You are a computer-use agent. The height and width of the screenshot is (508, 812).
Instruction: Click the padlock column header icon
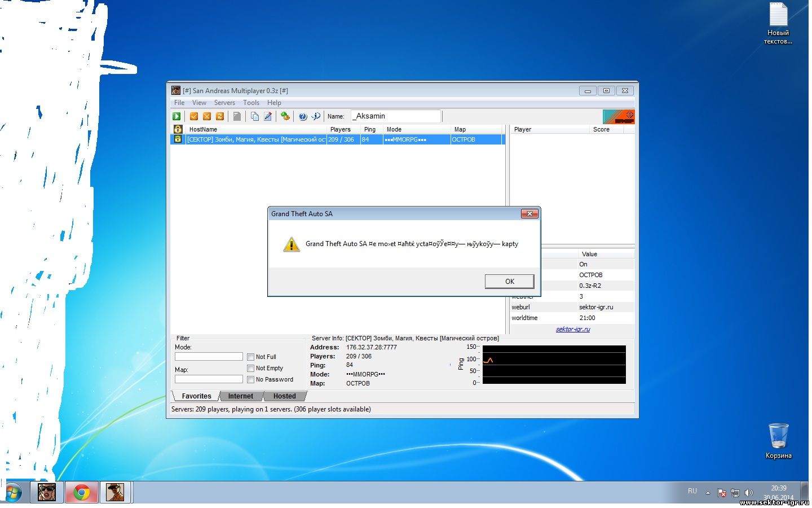(178, 129)
